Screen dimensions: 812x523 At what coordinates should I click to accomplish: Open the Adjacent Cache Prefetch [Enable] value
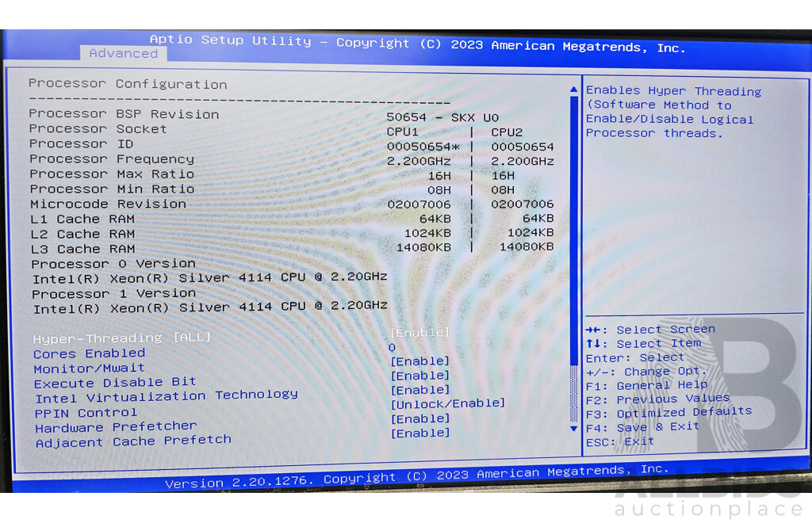[419, 433]
